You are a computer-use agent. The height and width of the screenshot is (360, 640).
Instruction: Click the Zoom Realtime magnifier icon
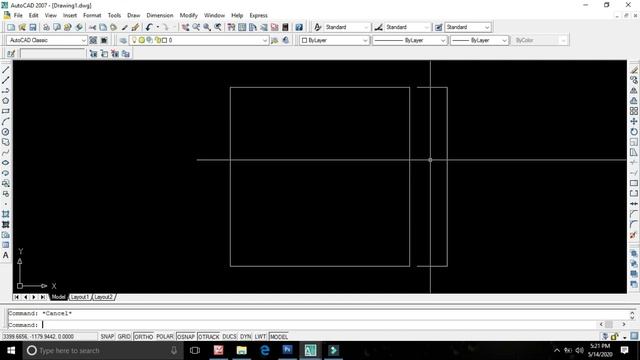196,27
